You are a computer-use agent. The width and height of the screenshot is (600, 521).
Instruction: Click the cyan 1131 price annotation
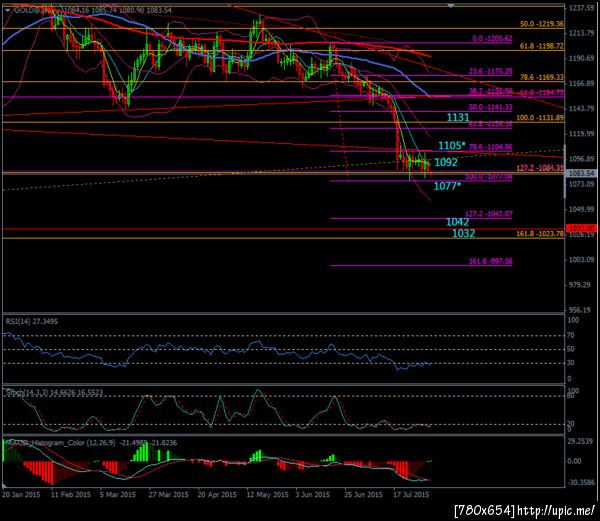458,117
